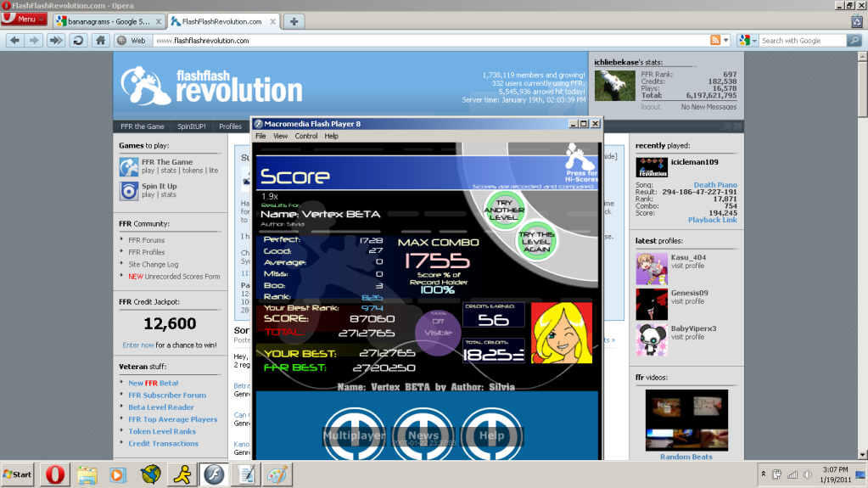Viewport: 868px width, 488px height.
Task: Click Opera's home button icon
Action: [100, 40]
